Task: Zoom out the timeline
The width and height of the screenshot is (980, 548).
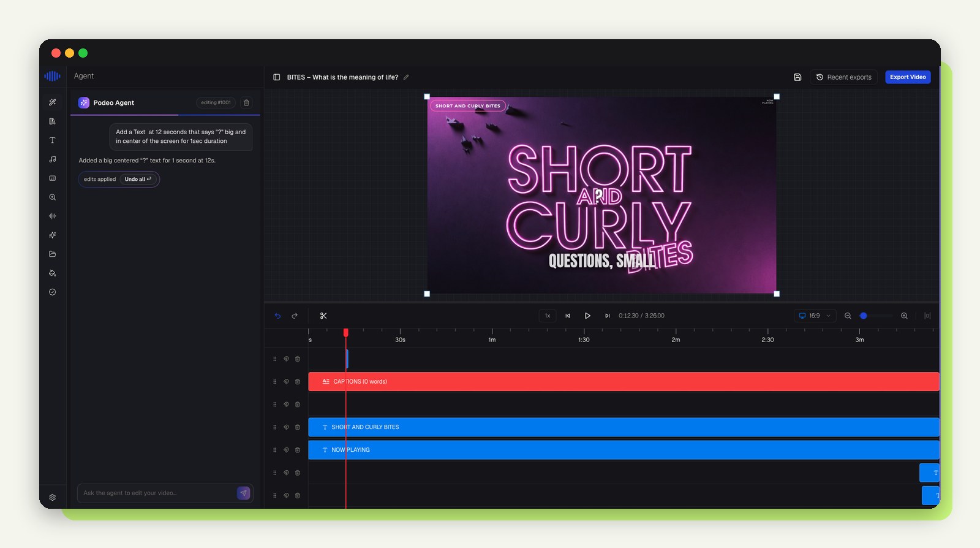Action: (x=848, y=316)
